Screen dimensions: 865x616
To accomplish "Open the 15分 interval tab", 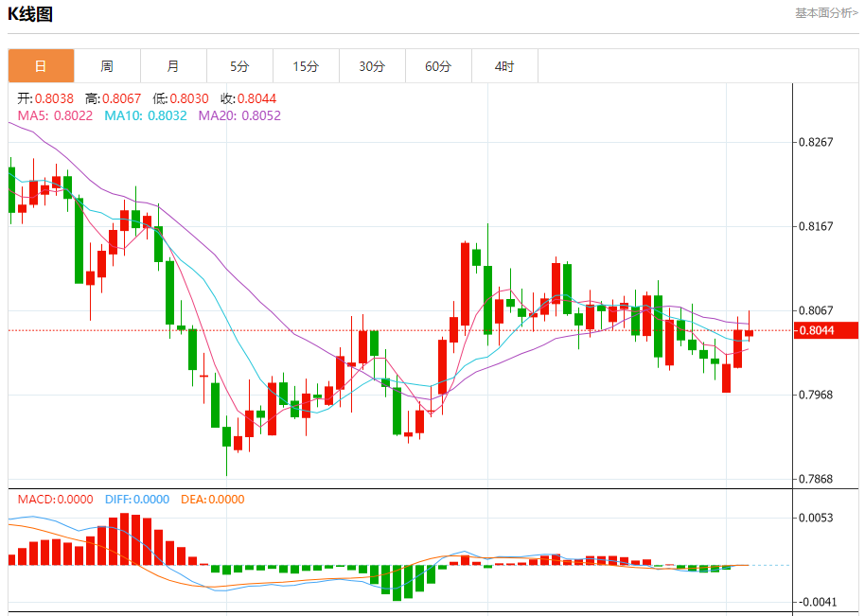I will (x=306, y=66).
